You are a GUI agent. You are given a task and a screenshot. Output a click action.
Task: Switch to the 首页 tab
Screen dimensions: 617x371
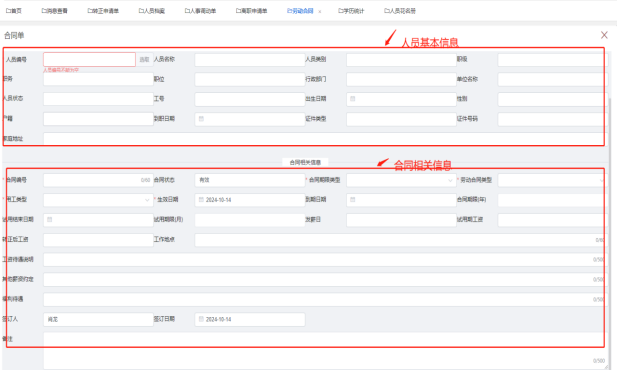pyautogui.click(x=14, y=11)
